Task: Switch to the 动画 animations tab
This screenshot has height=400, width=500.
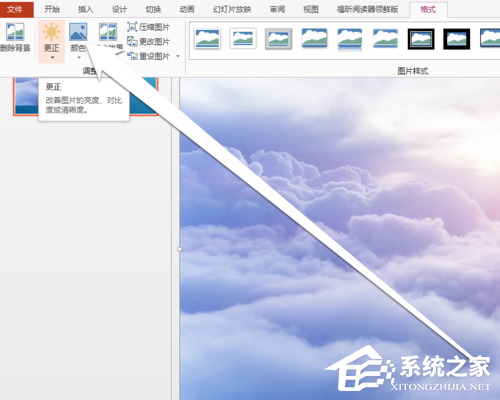Action: pyautogui.click(x=187, y=9)
